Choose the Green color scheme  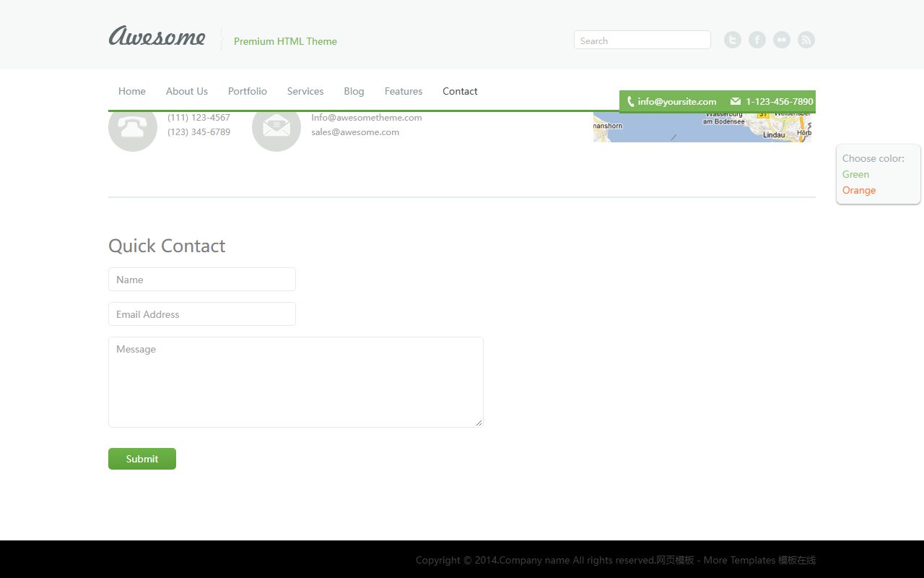tap(855, 174)
